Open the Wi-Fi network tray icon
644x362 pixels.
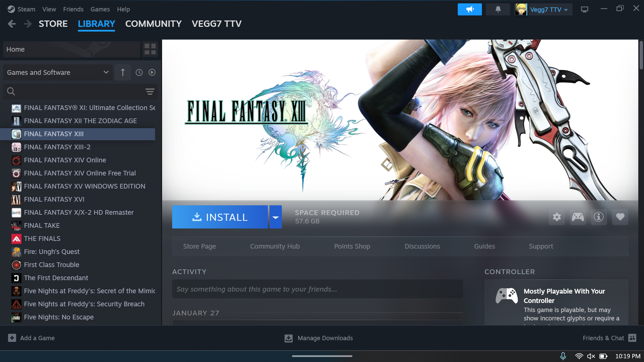point(579,356)
